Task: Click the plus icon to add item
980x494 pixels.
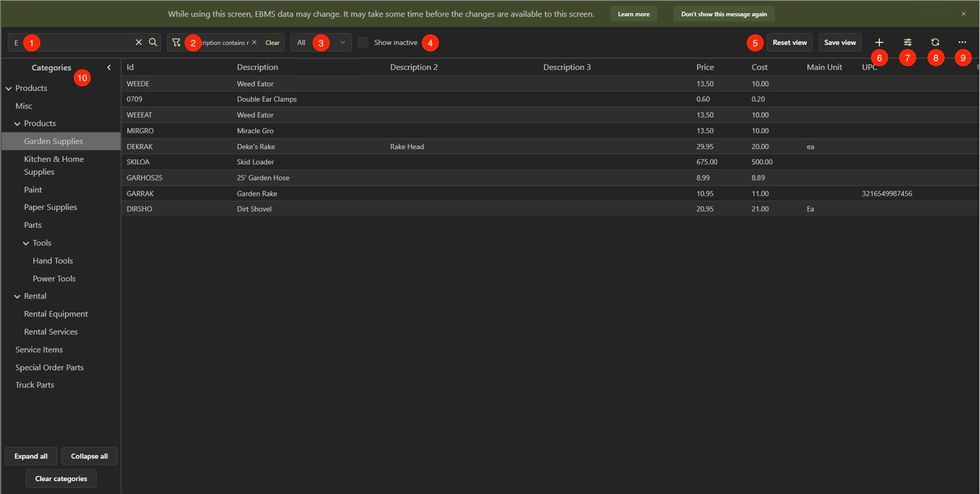Action: pos(879,42)
